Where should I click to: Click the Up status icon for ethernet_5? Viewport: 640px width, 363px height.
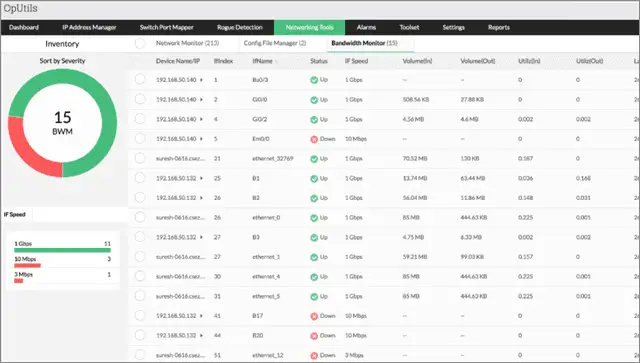tap(314, 296)
